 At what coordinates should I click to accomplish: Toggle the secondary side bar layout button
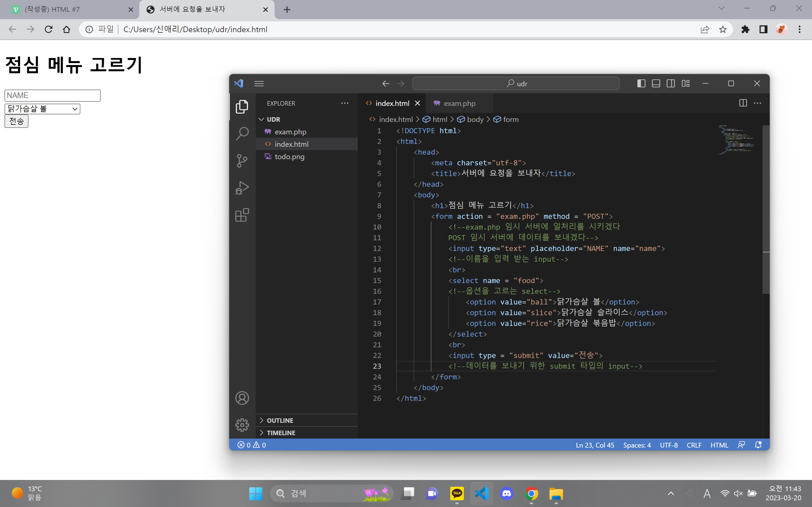(x=670, y=83)
